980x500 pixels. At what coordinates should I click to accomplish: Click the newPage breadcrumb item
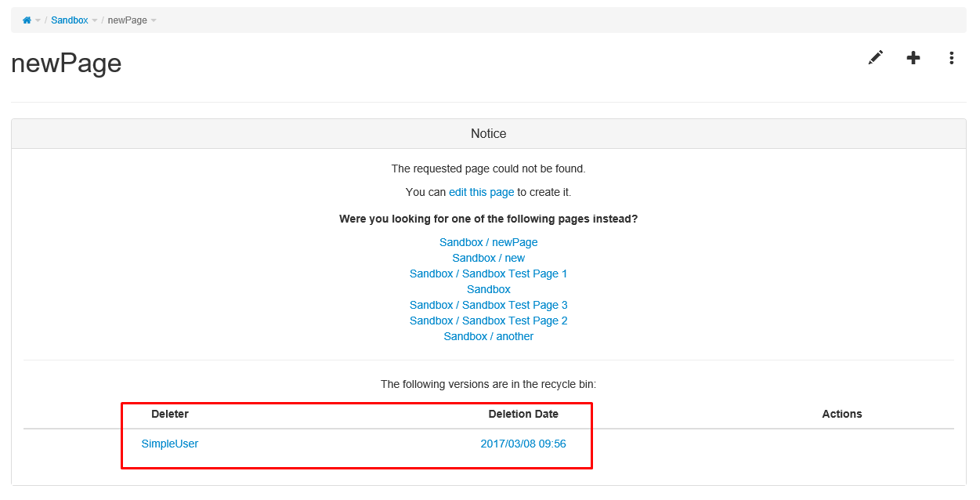click(x=128, y=20)
